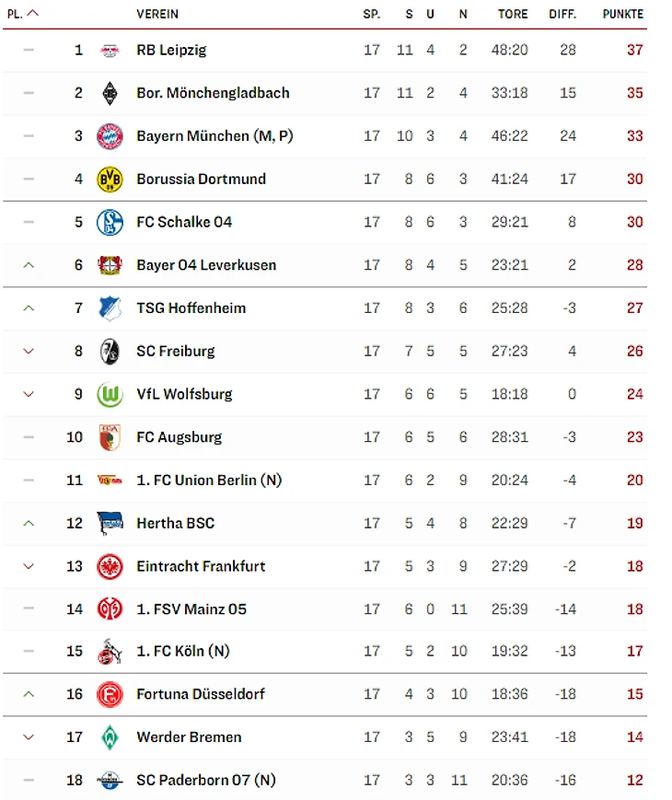Image resolution: width=672 pixels, height=800 pixels.
Task: Open Fortuna Düsseldorf team page
Action: 201,694
